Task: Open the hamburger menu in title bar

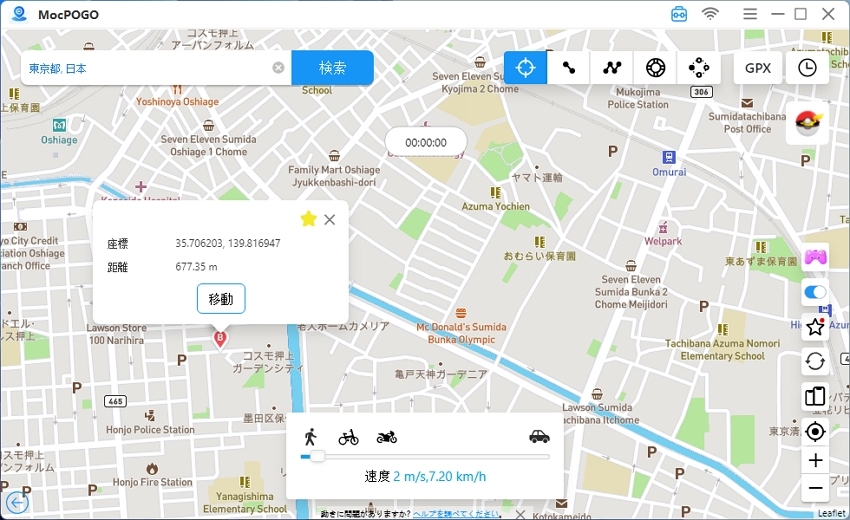Action: (750, 14)
